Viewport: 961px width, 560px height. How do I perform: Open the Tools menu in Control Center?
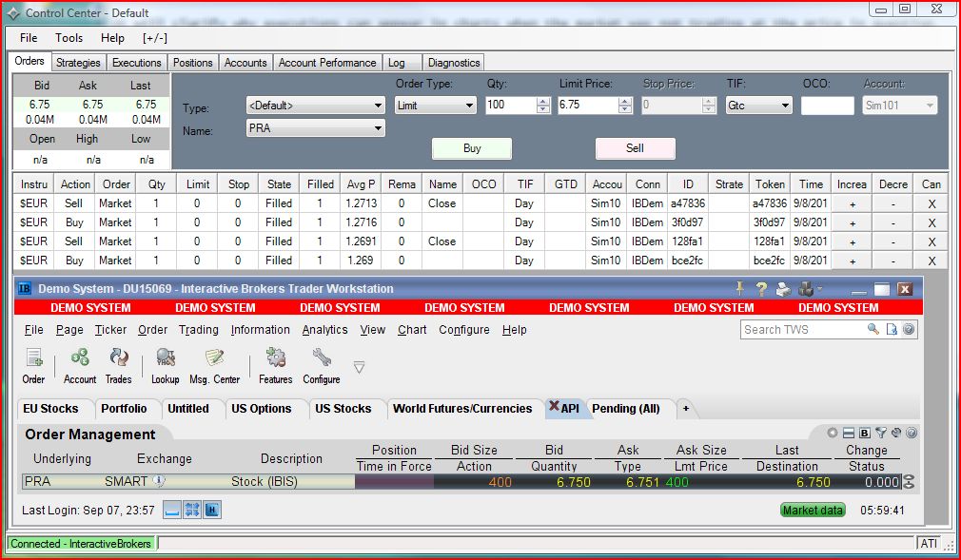tap(69, 38)
